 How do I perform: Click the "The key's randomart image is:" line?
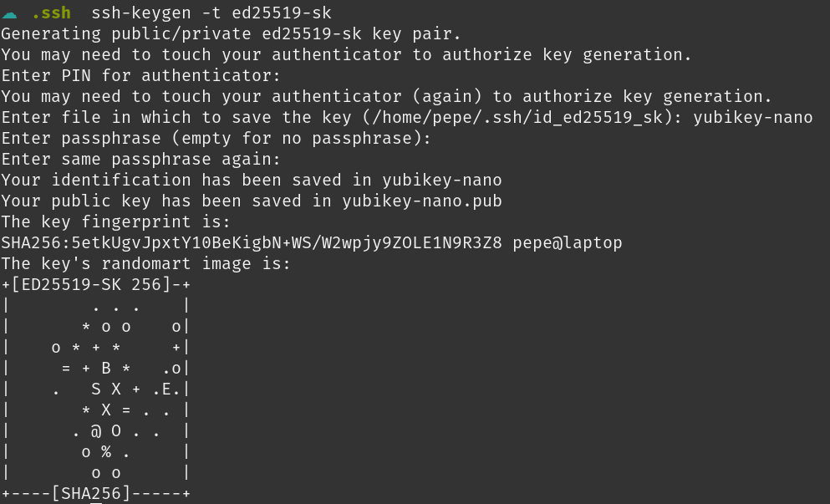[145, 263]
